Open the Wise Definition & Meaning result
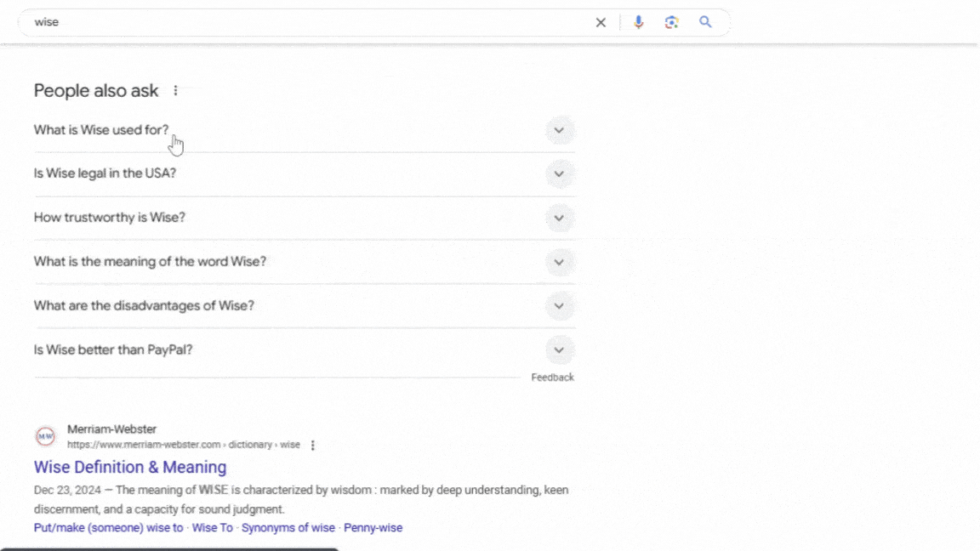 click(130, 467)
